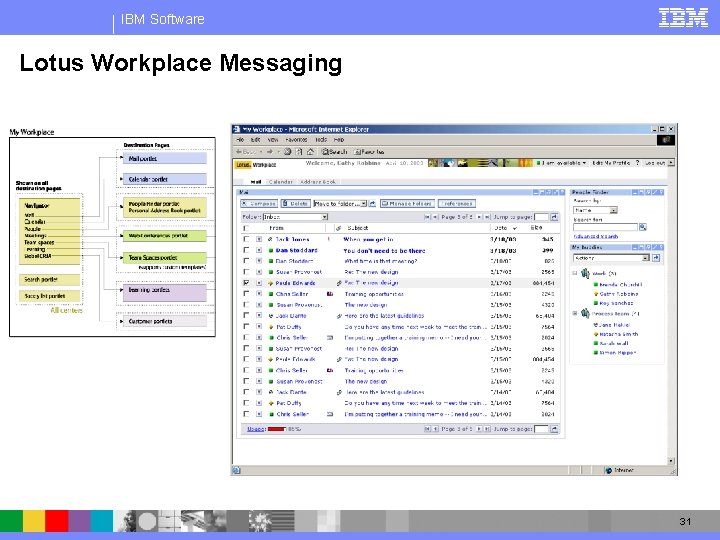Click the Edit My Profile link
The width and height of the screenshot is (720, 540).
click(611, 163)
